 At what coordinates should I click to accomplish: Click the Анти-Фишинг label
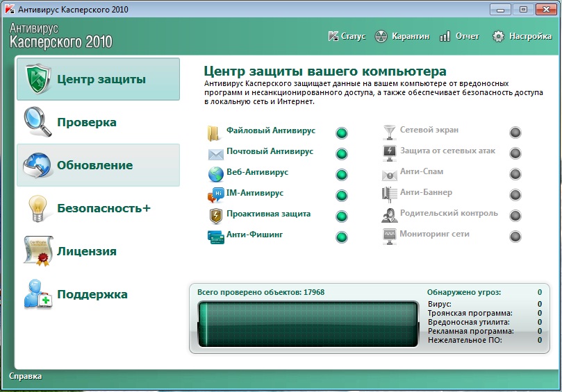[254, 235]
